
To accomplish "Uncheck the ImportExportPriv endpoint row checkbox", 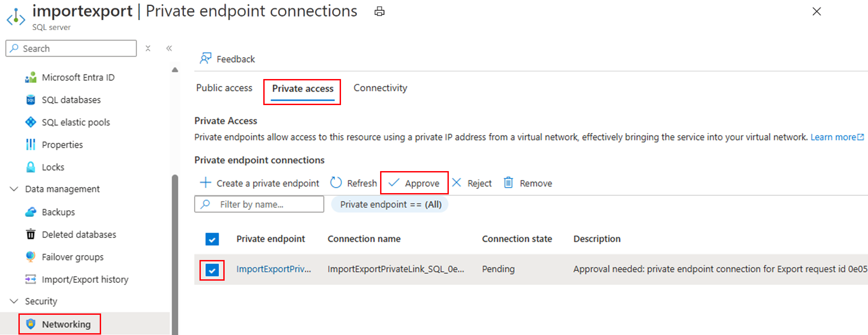I will (212, 270).
